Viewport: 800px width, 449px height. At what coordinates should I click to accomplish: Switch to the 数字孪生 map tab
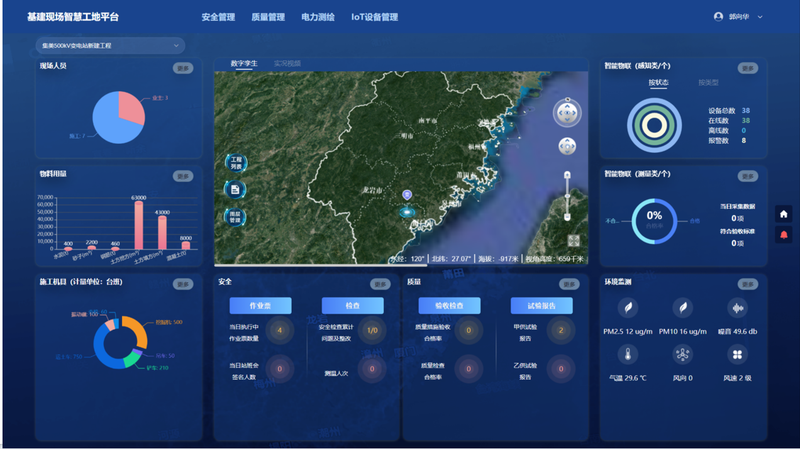(x=244, y=63)
